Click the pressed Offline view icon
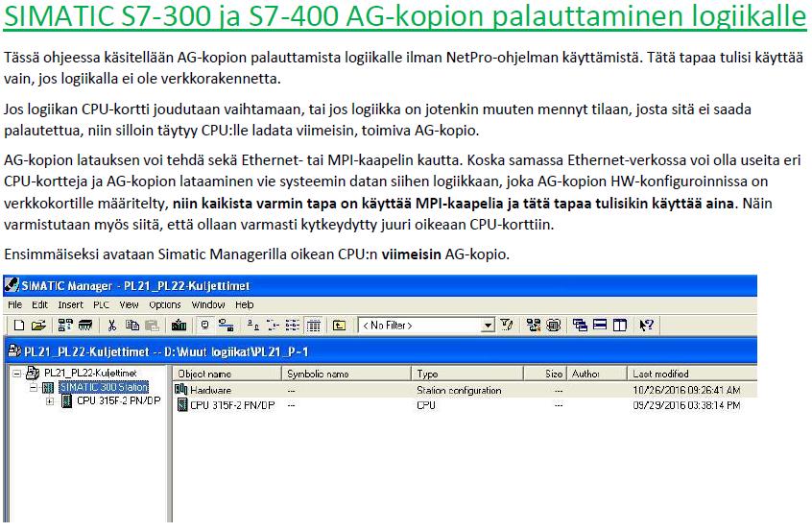The height and width of the screenshot is (532, 812). [205, 326]
